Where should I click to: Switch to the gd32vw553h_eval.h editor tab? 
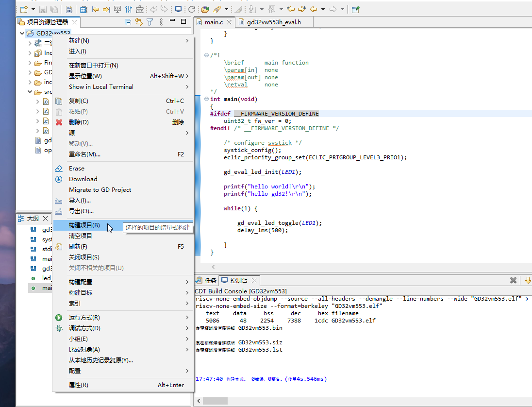(273, 22)
